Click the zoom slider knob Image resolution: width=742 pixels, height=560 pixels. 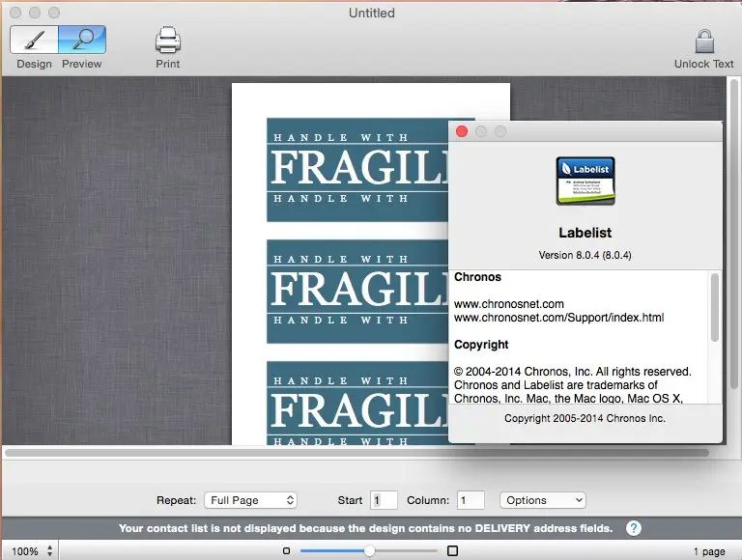point(370,550)
